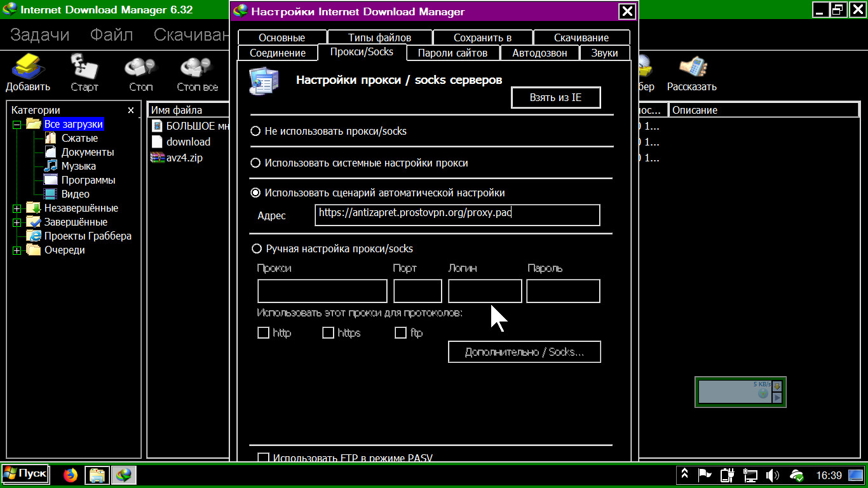Click the volume tray icon
The width and height of the screenshot is (868, 488).
[x=773, y=475]
